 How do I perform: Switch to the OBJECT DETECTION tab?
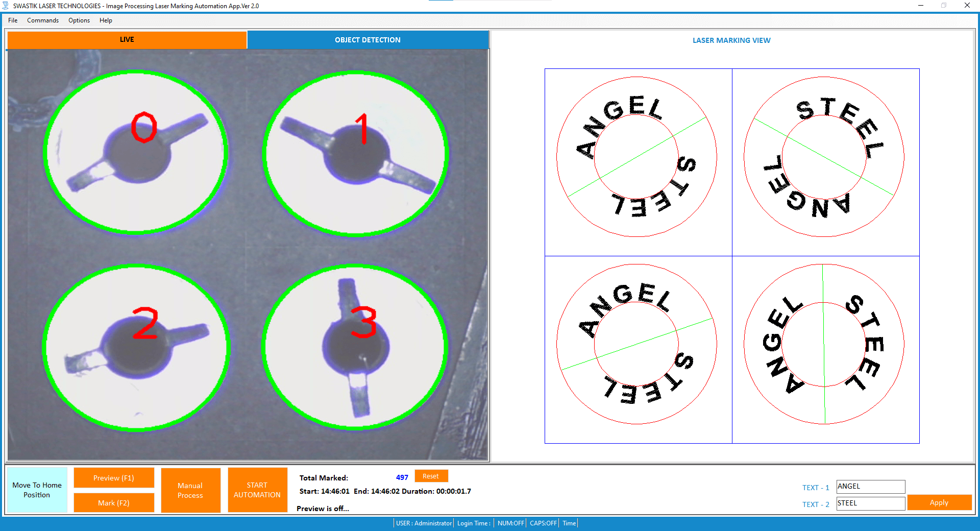[x=367, y=40]
